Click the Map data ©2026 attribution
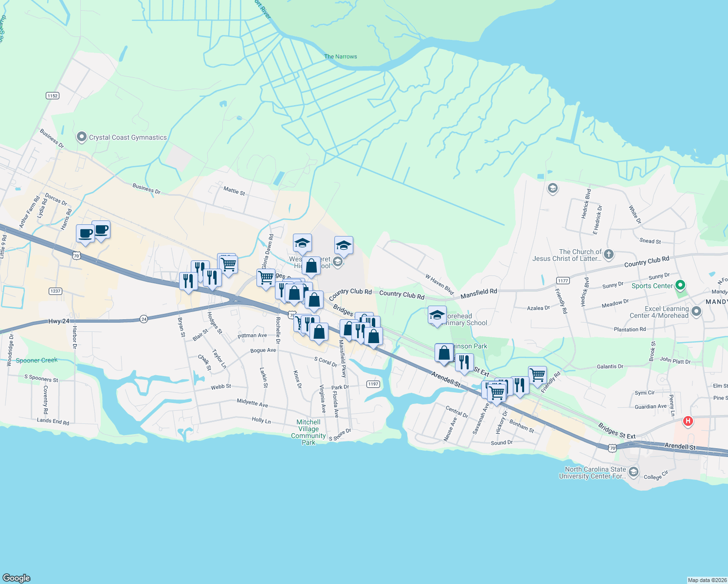 (x=707, y=580)
